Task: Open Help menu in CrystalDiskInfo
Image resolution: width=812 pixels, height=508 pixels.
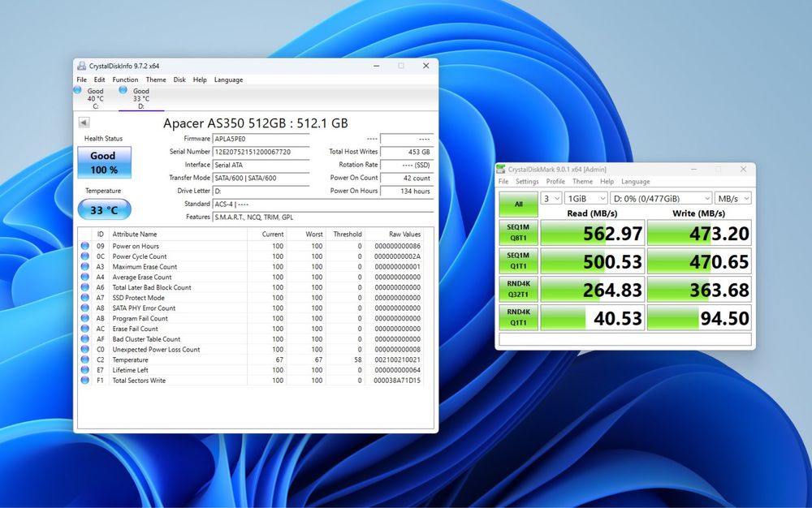Action: pyautogui.click(x=200, y=80)
